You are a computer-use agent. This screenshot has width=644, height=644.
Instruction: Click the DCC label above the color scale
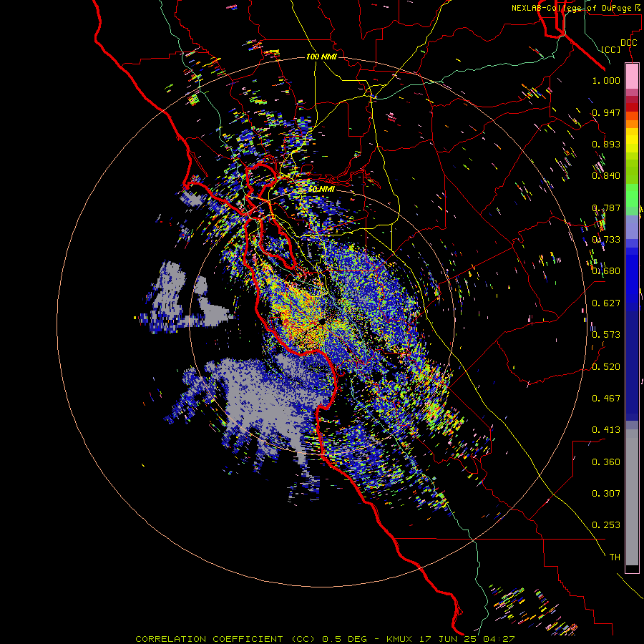pos(629,43)
